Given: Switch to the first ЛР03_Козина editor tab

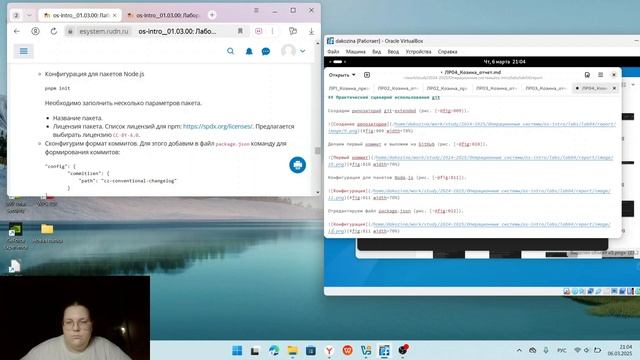Looking at the screenshot, I should tap(496, 88).
